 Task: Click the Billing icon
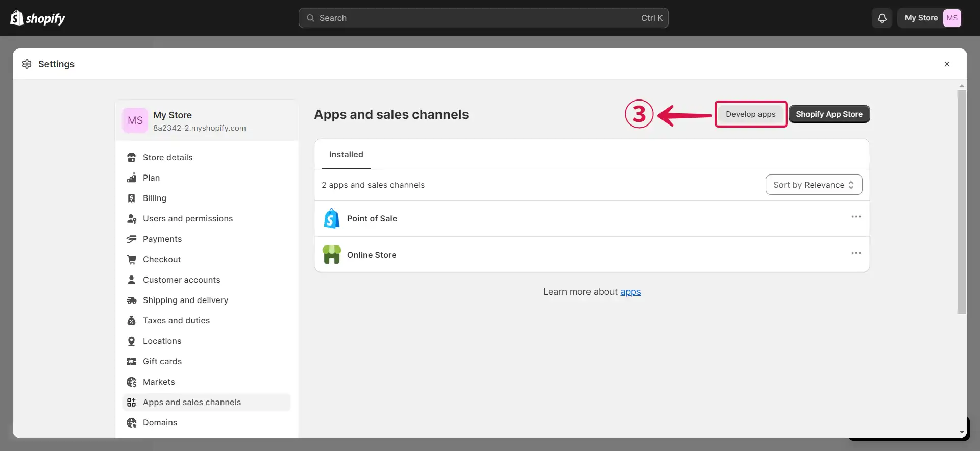pos(132,198)
